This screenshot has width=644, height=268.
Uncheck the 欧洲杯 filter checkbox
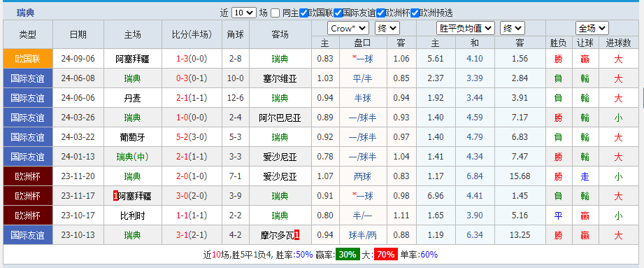click(x=380, y=13)
